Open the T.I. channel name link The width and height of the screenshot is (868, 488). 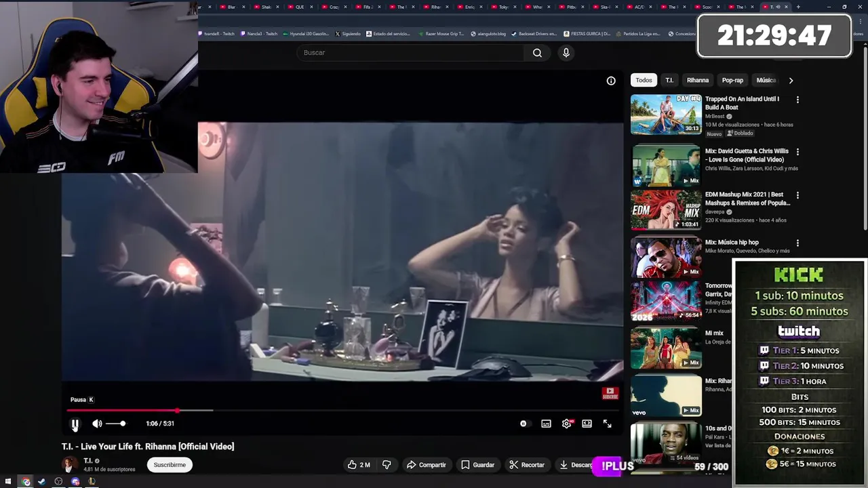pyautogui.click(x=87, y=461)
